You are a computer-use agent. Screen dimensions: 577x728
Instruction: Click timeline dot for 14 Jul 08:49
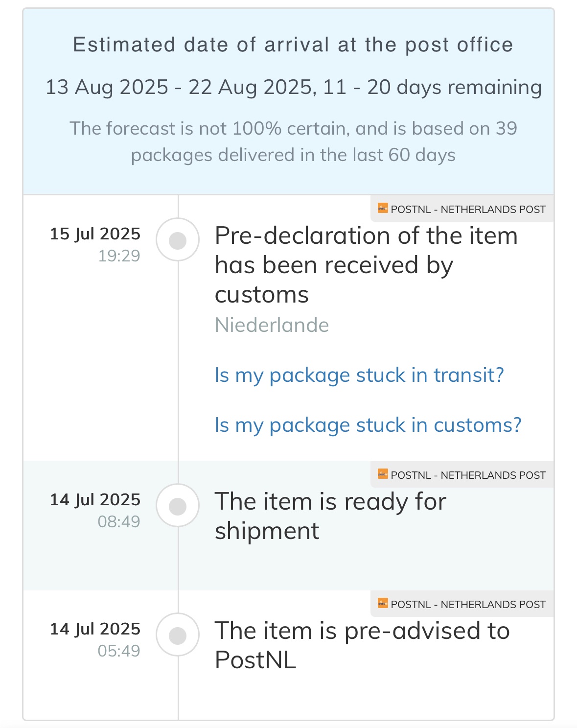[x=178, y=506]
